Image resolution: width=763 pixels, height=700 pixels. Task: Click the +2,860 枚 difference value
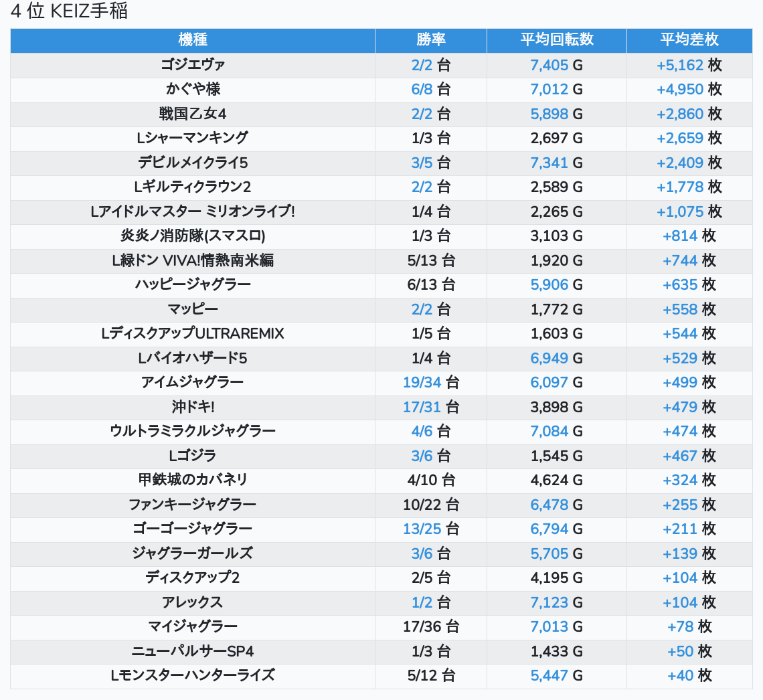(689, 114)
